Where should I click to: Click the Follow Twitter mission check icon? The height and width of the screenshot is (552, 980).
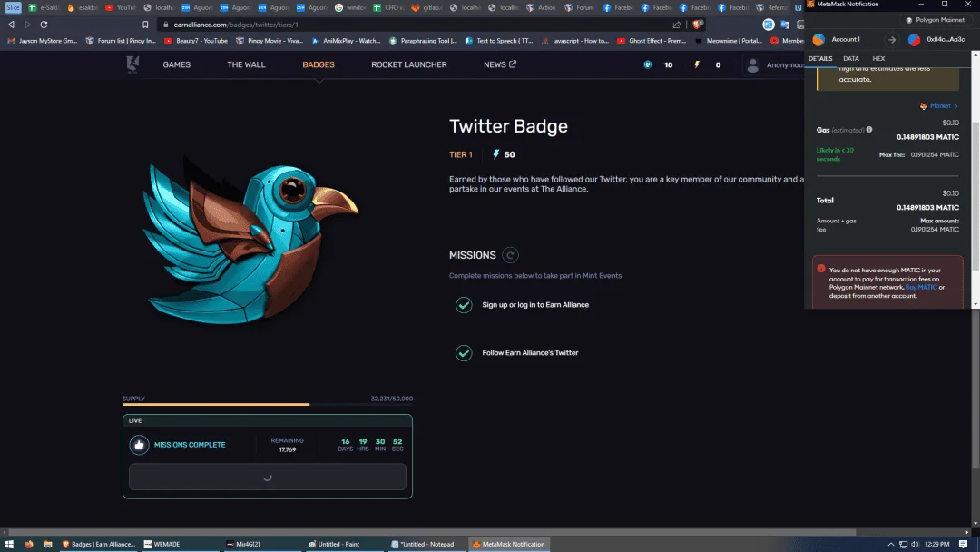pyautogui.click(x=464, y=353)
